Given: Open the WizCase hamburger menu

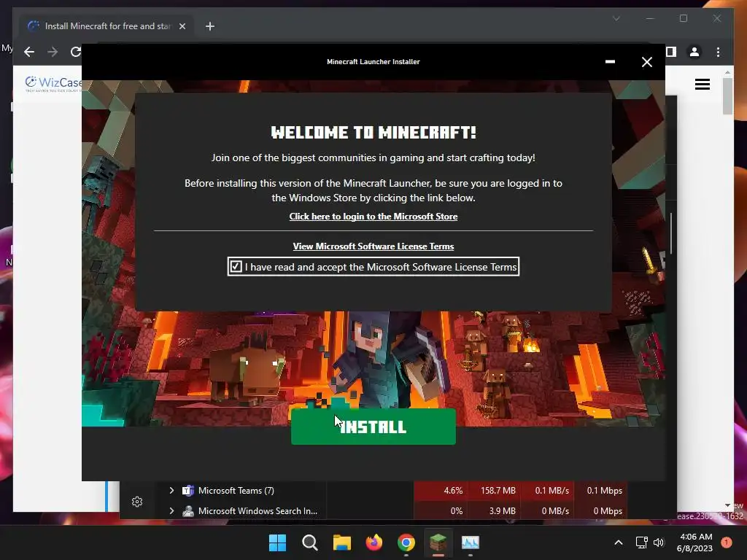Looking at the screenshot, I should pos(703,85).
